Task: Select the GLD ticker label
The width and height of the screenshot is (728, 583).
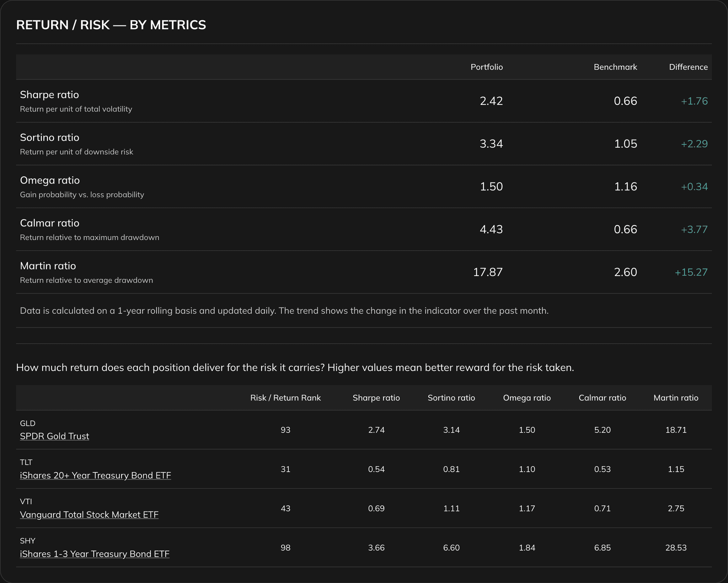Action: pyautogui.click(x=28, y=423)
